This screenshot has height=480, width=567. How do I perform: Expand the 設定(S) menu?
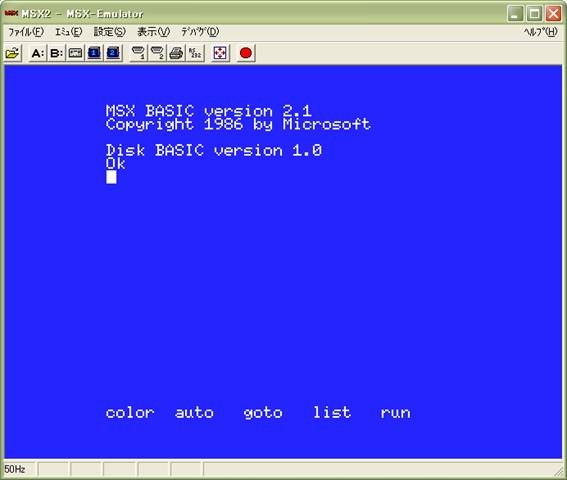point(110,32)
